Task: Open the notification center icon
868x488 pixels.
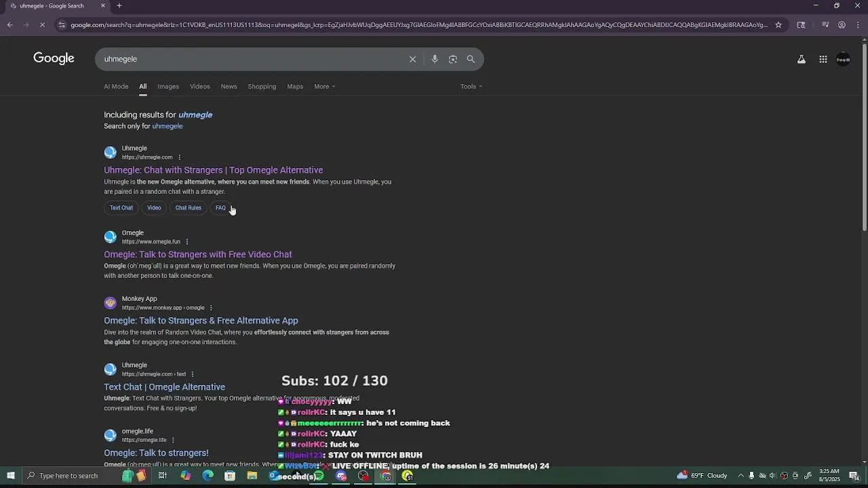Action: click(x=854, y=476)
